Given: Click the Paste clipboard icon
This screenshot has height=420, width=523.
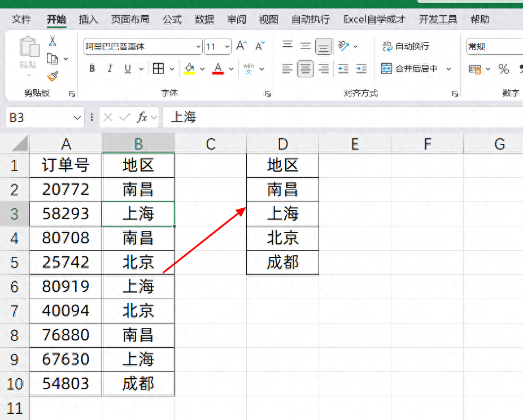Looking at the screenshot, I should click(x=29, y=47).
